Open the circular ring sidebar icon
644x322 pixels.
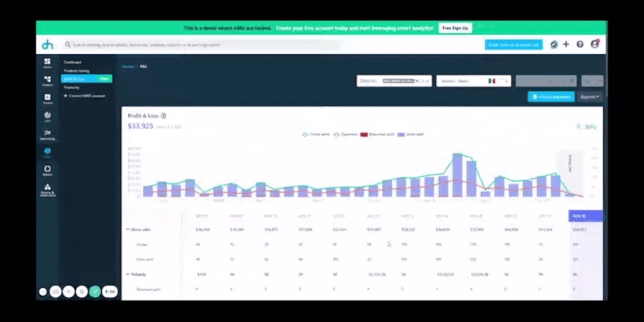point(47,171)
